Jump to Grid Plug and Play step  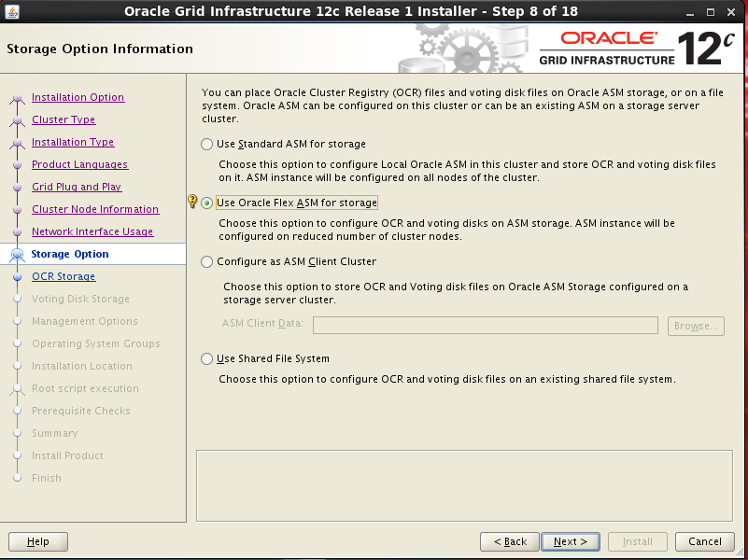pos(77,187)
